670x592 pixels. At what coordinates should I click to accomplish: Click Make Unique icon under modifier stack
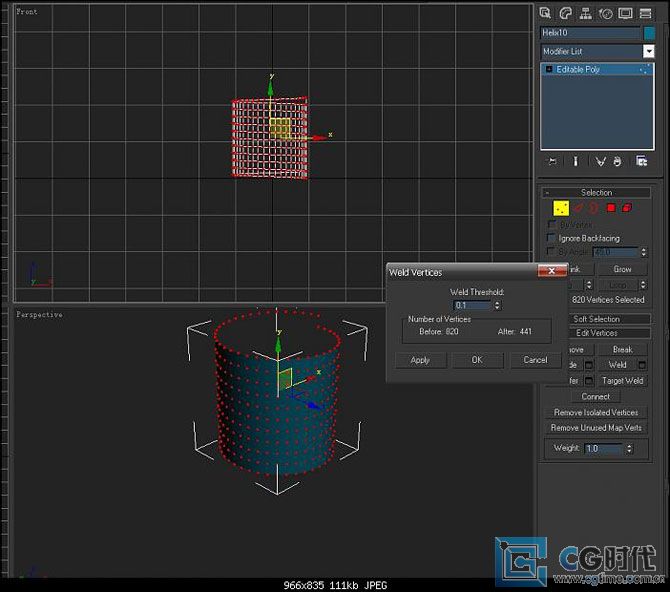(600, 161)
